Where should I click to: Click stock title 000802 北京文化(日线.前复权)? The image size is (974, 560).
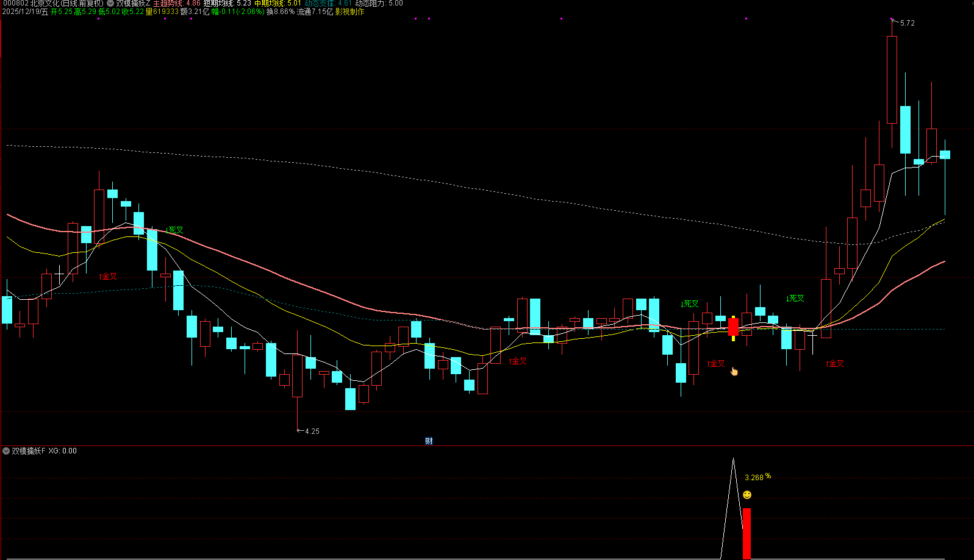[52, 3]
